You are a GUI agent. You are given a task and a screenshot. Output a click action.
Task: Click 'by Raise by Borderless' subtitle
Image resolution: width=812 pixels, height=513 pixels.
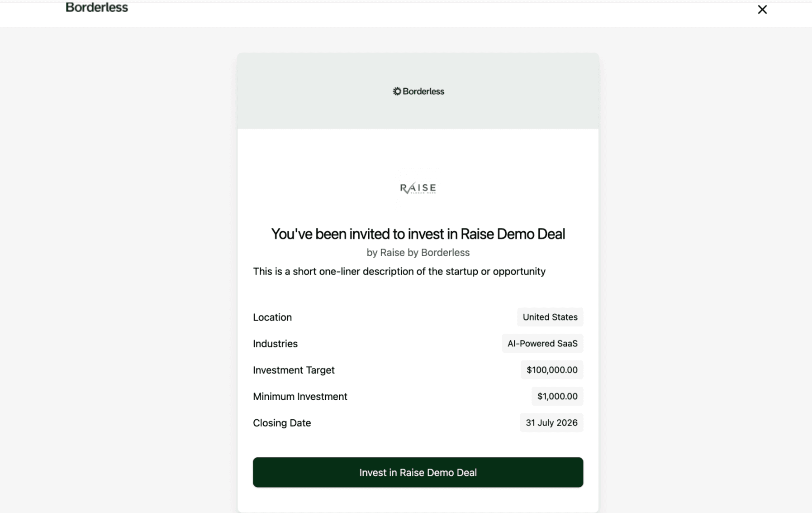(418, 253)
